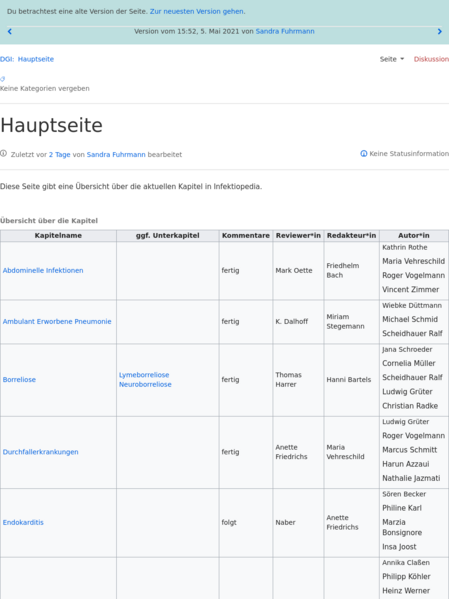This screenshot has width=449, height=599.
Task: Open Sandra Fuhrmann link in version banner
Action: coord(285,31)
